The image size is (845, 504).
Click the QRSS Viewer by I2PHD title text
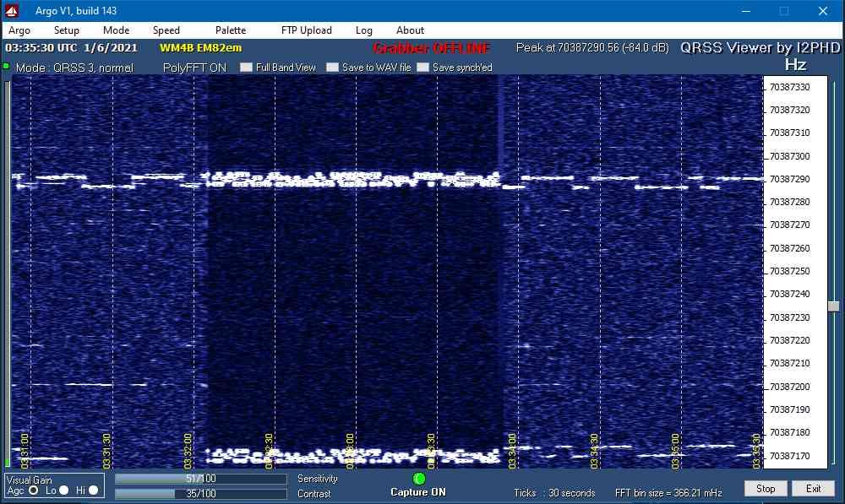coord(760,48)
